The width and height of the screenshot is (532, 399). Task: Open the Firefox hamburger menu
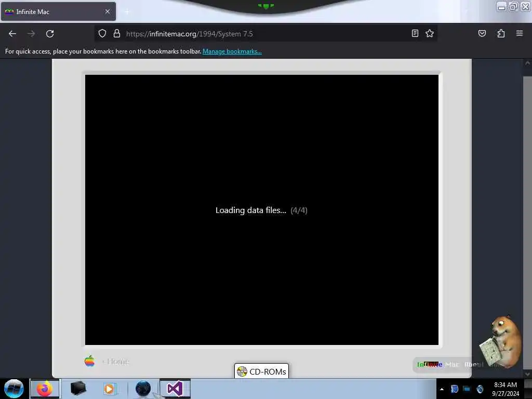pos(519,33)
